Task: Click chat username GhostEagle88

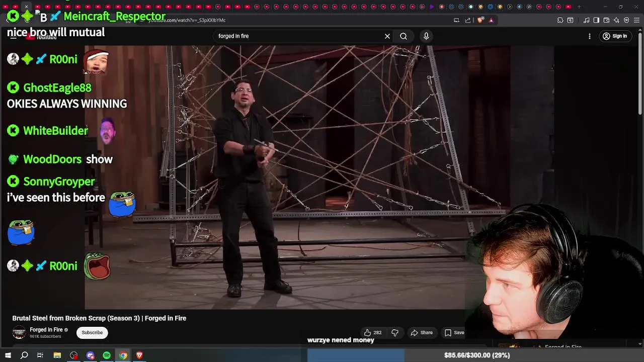Action: pyautogui.click(x=57, y=87)
